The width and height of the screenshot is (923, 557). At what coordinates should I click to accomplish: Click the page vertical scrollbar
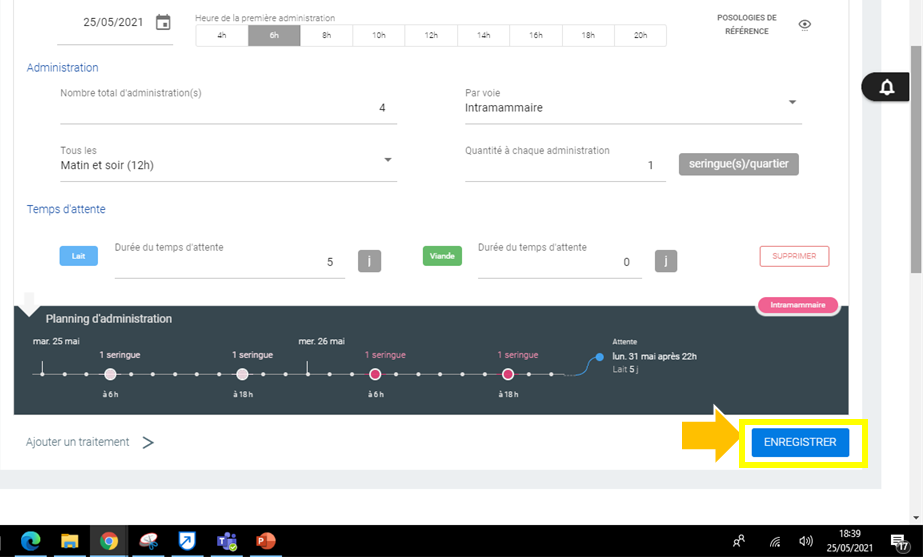pos(915,159)
